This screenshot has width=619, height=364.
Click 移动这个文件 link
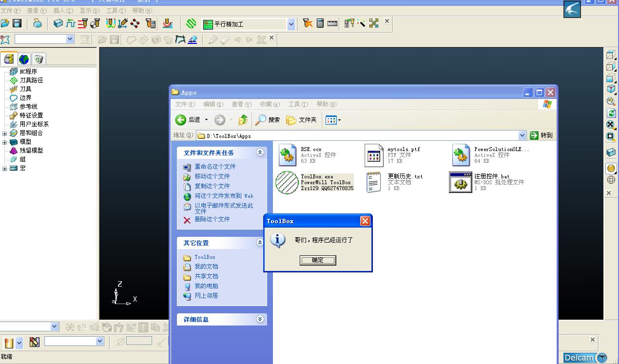[x=212, y=176]
